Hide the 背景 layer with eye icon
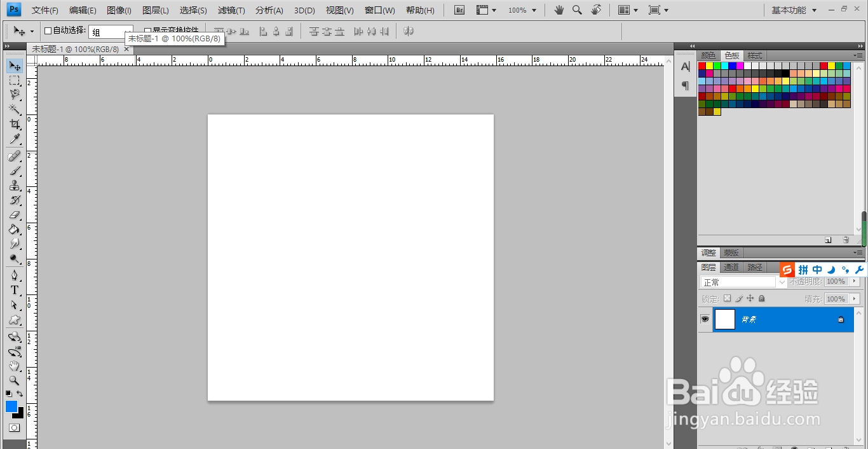 tap(705, 319)
